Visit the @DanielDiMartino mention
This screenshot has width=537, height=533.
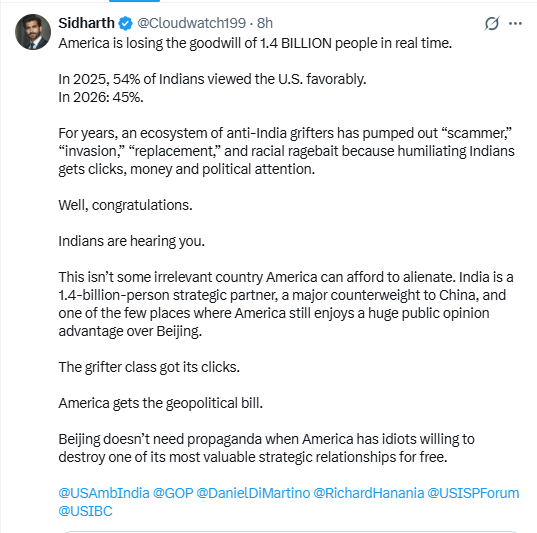[253, 493]
